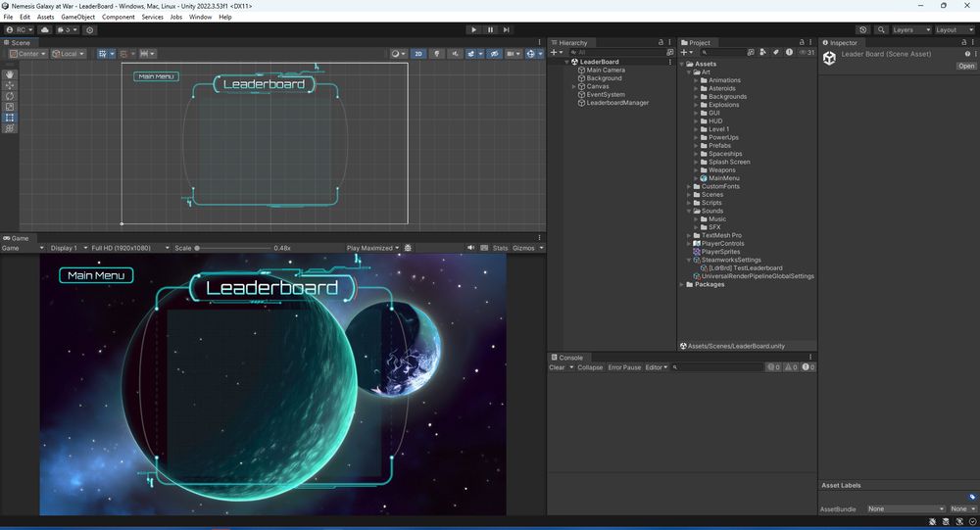Select the Hand (View) tool

10,74
